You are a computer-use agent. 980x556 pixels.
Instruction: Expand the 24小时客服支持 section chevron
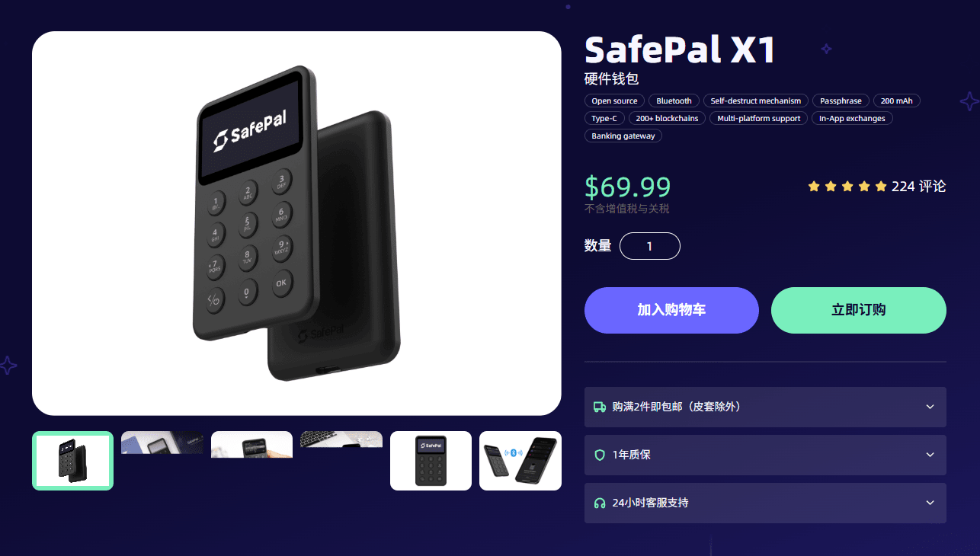(930, 503)
